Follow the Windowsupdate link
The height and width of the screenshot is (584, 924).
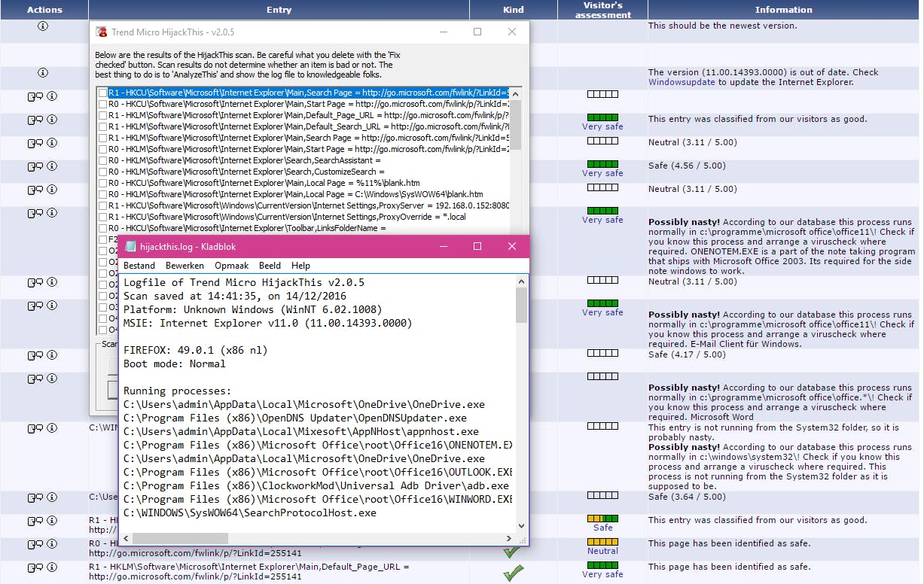[682, 82]
